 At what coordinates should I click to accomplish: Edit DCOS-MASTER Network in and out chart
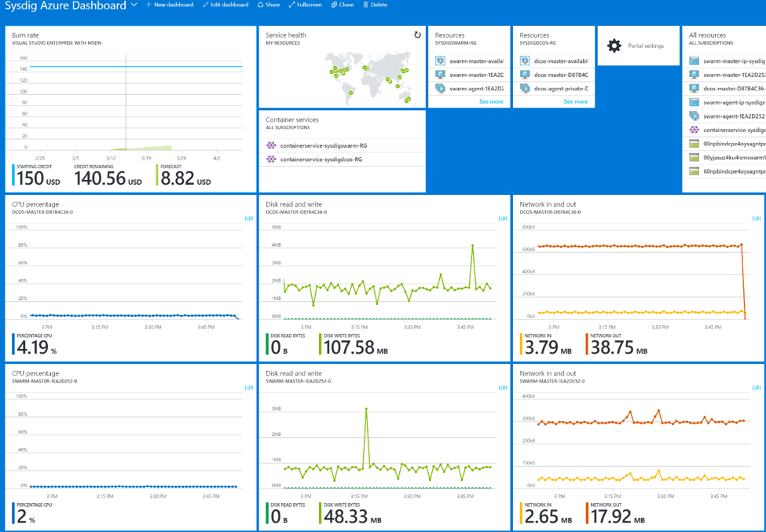[x=757, y=218]
